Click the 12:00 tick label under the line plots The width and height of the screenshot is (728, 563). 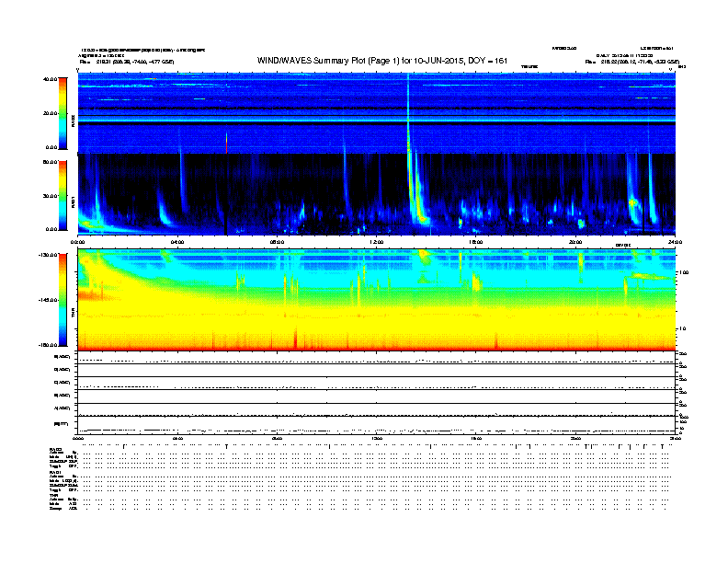coord(377,438)
